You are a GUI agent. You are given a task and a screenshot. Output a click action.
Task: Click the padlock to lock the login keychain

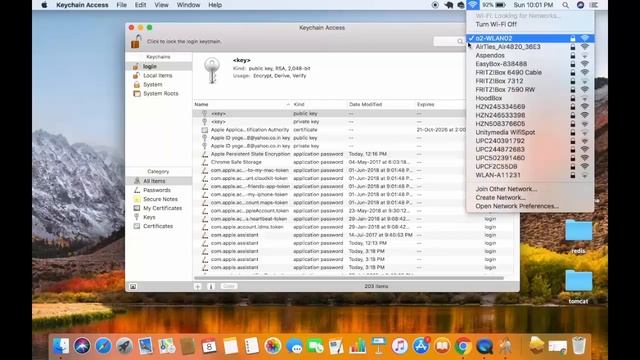[136, 42]
